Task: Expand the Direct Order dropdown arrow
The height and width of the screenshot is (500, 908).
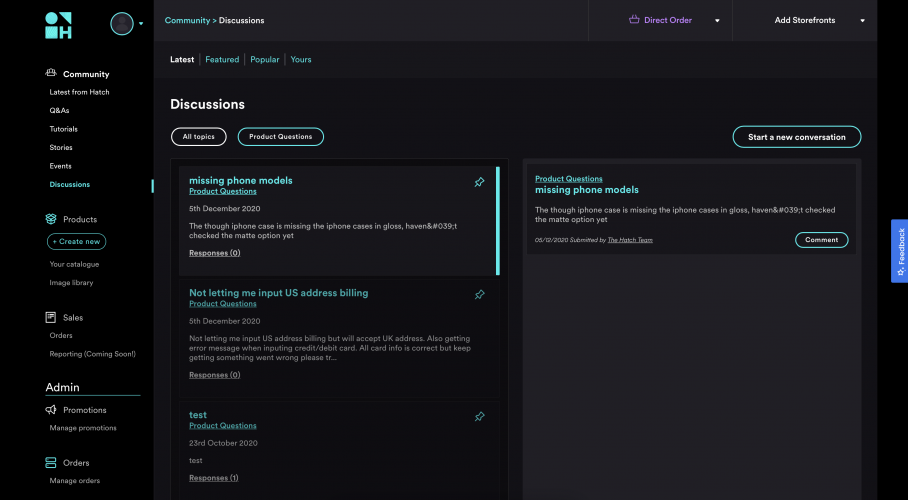Action: pyautogui.click(x=717, y=20)
